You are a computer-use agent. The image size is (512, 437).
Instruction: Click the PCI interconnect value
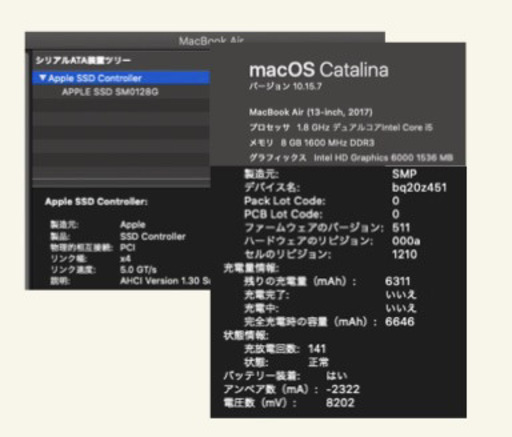coord(128,248)
